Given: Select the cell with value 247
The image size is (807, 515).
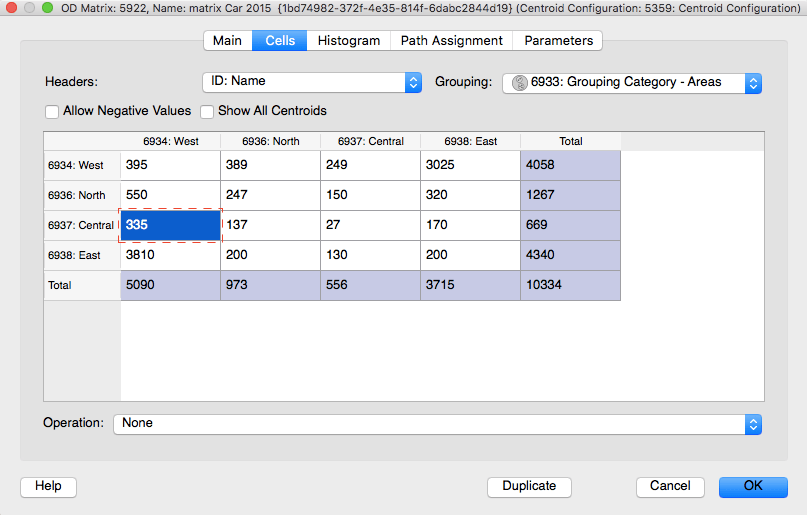Looking at the screenshot, I should click(x=270, y=196).
